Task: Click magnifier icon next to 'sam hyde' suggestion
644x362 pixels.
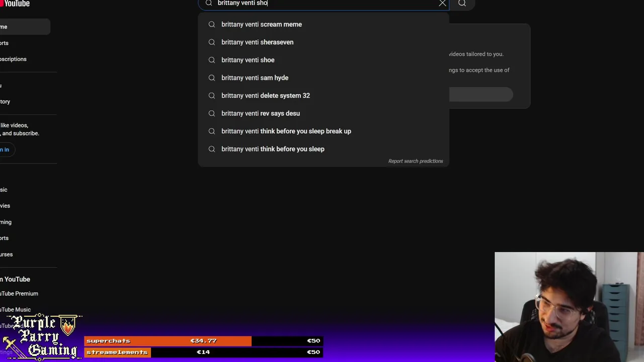Action: click(212, 78)
